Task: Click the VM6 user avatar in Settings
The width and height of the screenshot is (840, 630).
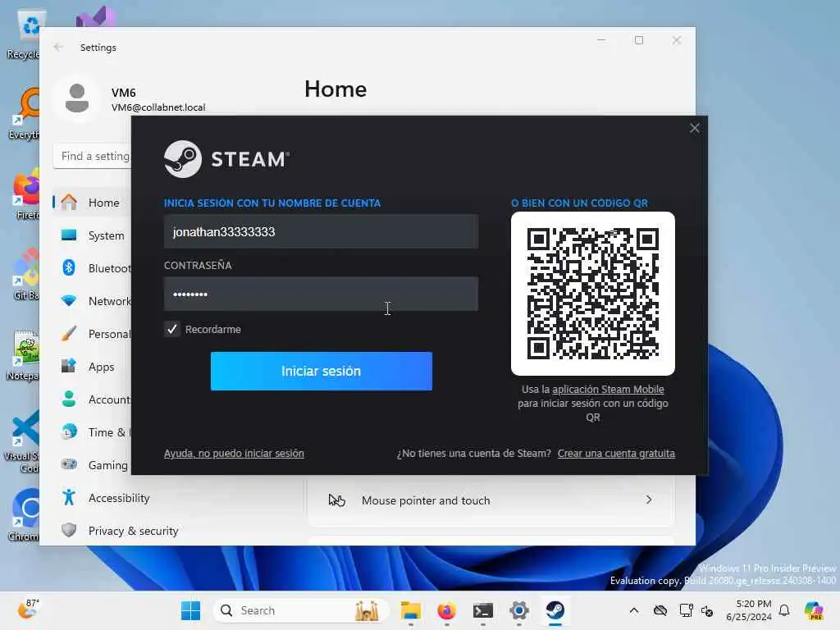Action: point(77,98)
